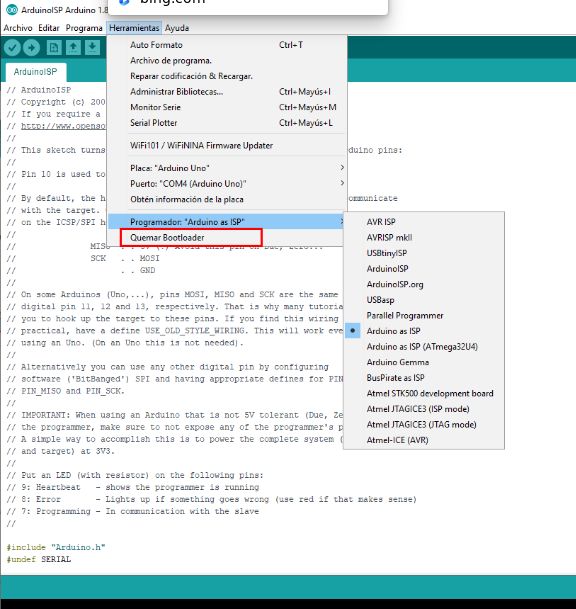Screen dimensions: 576x609
Task: Select USBasp programmer
Action: tap(424, 300)
